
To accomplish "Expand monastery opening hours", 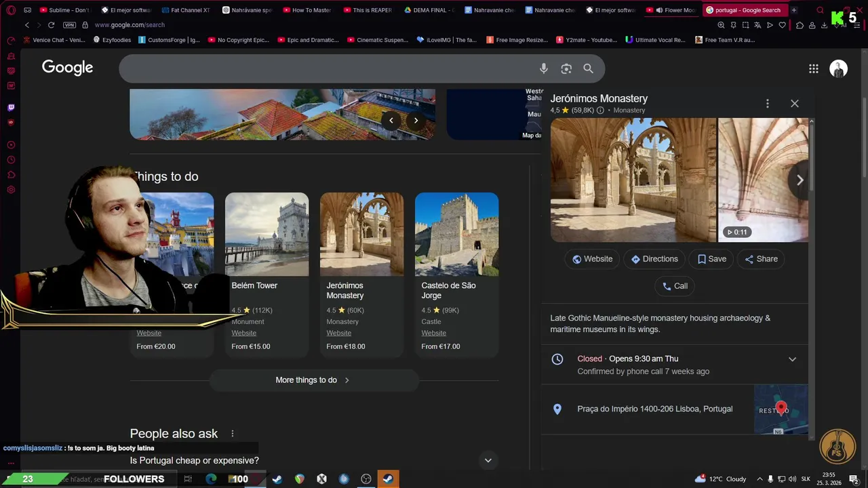I will 792,359.
